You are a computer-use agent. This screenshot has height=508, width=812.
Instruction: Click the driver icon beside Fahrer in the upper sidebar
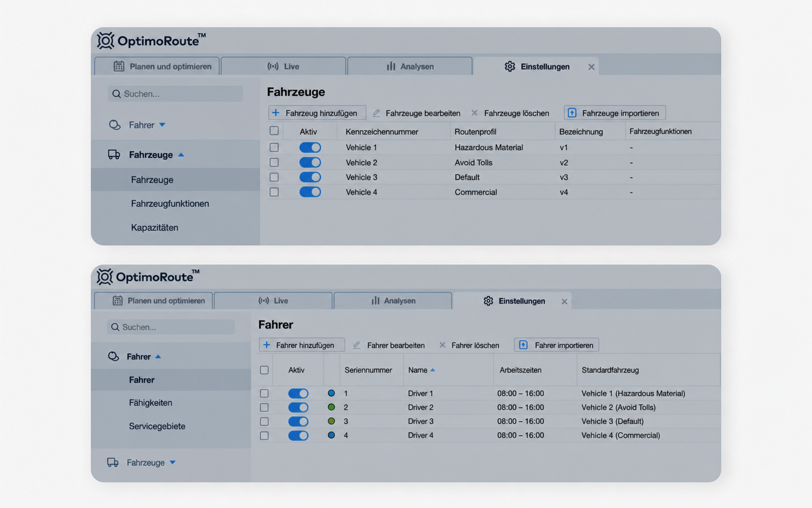[x=115, y=125]
